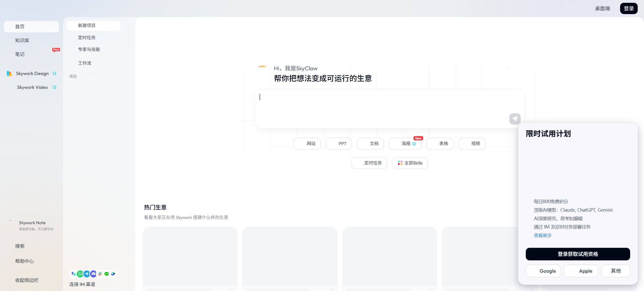Open the second card under 热门生意
The image size is (644, 291).
tap(290, 259)
